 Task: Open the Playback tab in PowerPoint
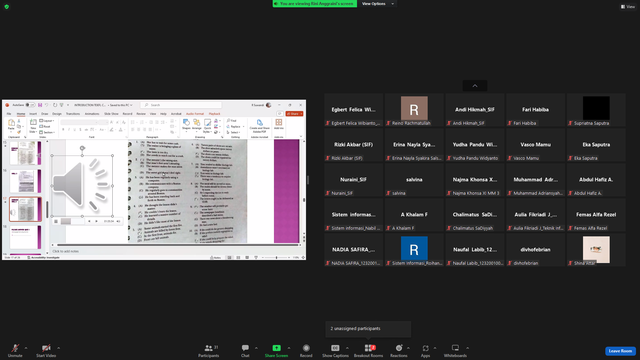coord(215,114)
